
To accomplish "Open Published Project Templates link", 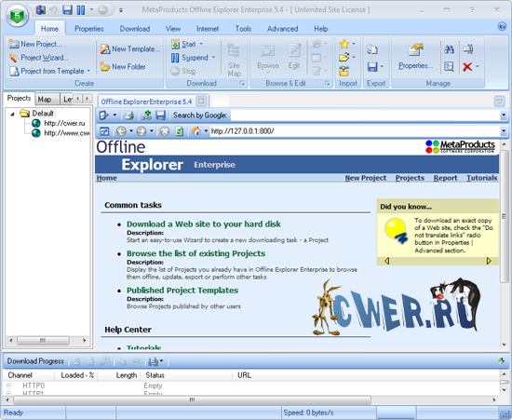I will coord(182,291).
